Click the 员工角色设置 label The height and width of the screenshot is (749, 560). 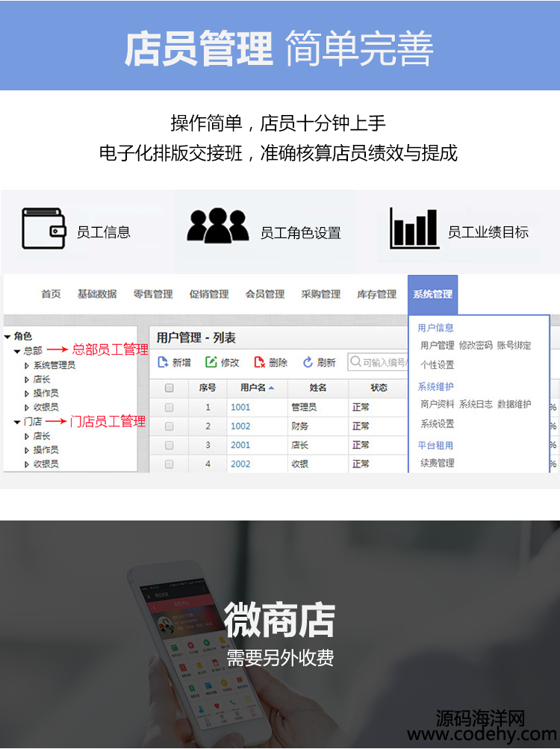(x=301, y=233)
